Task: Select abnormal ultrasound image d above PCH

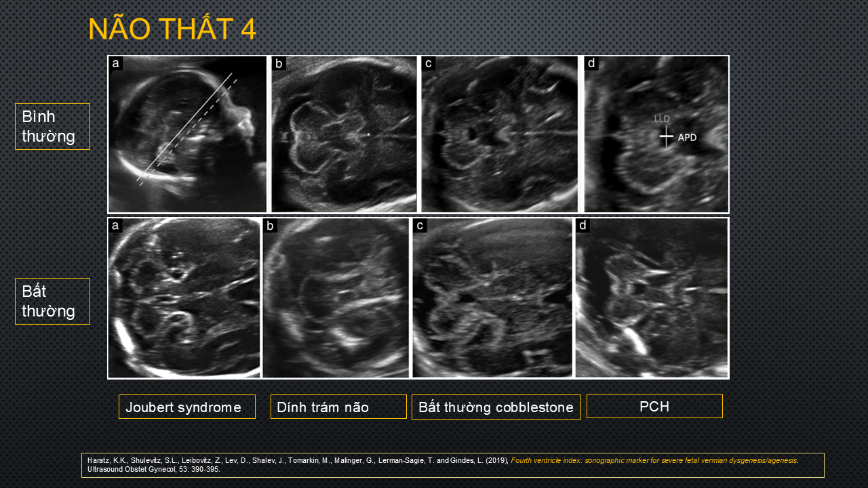Action: click(x=652, y=298)
